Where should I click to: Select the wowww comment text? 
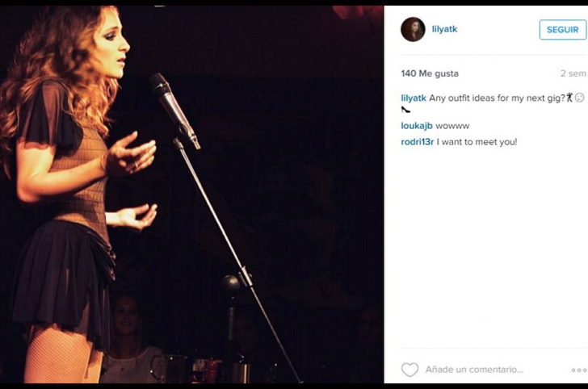pyautogui.click(x=452, y=126)
